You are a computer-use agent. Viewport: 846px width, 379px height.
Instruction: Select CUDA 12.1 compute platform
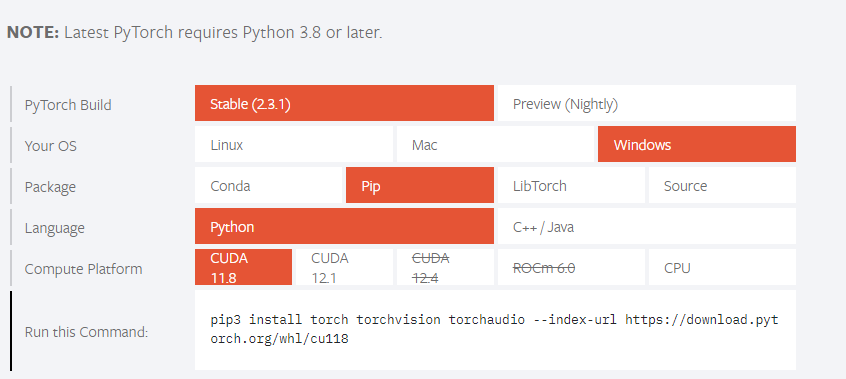point(344,267)
